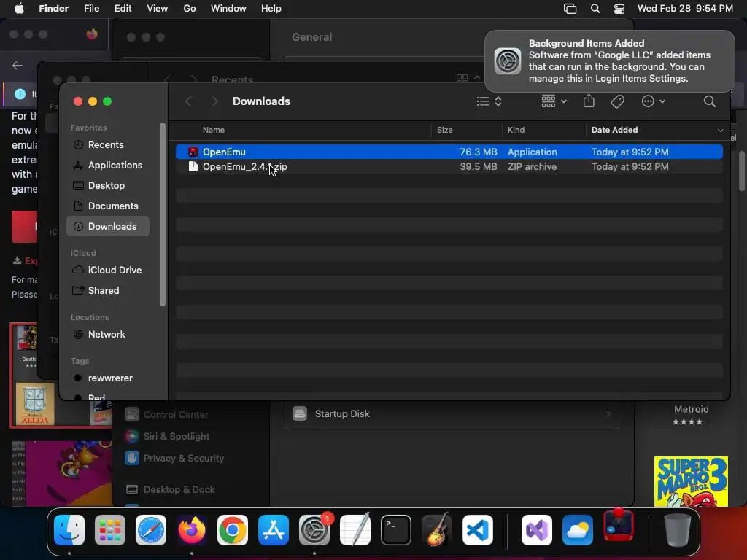Open Finder from the Dock

69,530
